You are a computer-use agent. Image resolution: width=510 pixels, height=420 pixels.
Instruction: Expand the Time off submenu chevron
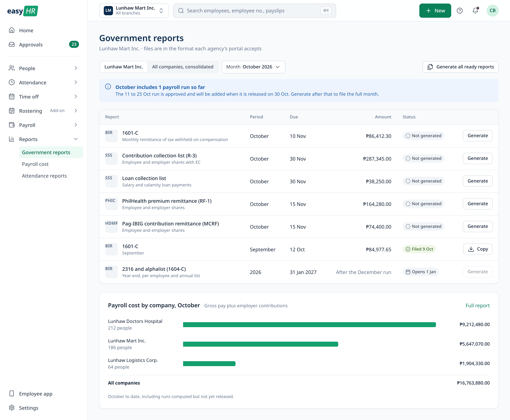point(76,97)
